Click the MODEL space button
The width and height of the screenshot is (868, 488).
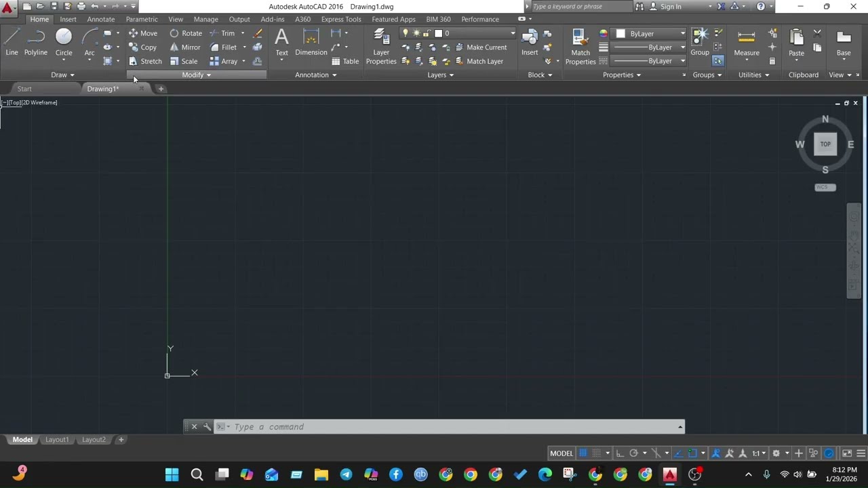(x=561, y=453)
